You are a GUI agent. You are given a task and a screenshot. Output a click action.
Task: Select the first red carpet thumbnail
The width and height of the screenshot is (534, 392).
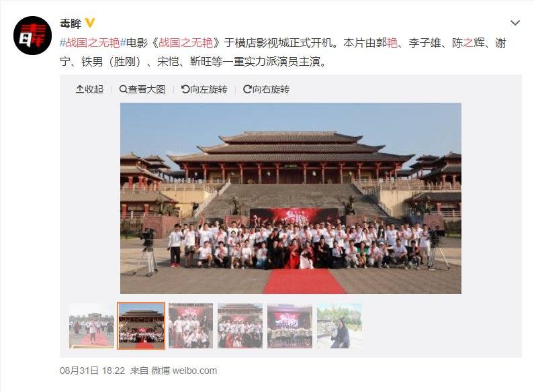(x=91, y=326)
